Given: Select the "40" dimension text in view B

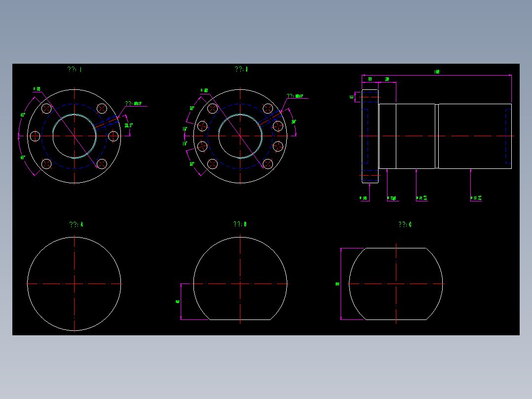Looking at the screenshot, I should point(178,302).
